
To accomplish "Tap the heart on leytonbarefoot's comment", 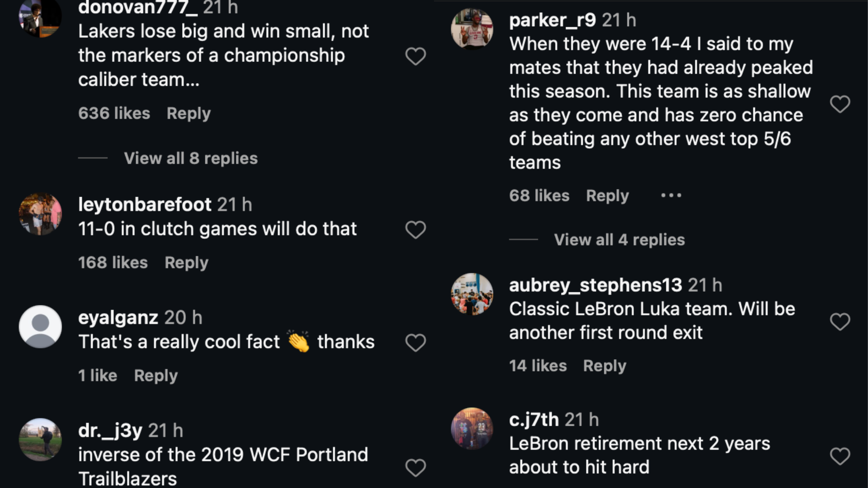I will 415,230.
